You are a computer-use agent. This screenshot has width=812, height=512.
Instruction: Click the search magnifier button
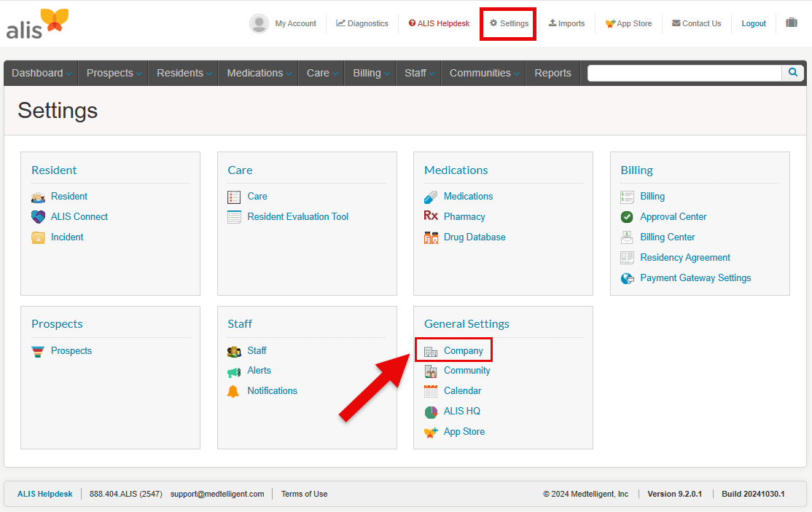coord(793,73)
